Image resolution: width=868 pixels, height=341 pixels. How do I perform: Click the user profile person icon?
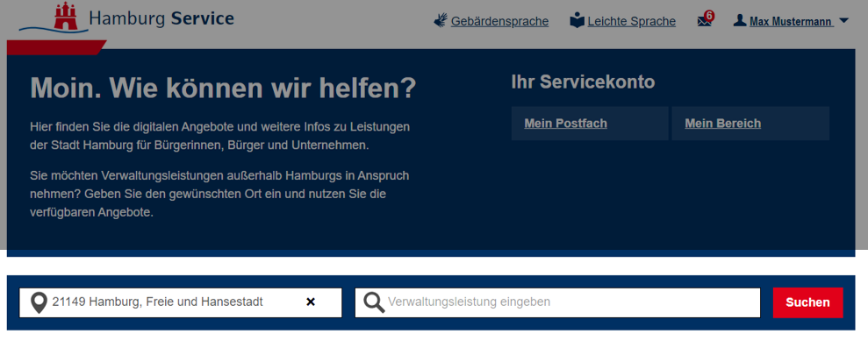coord(740,21)
